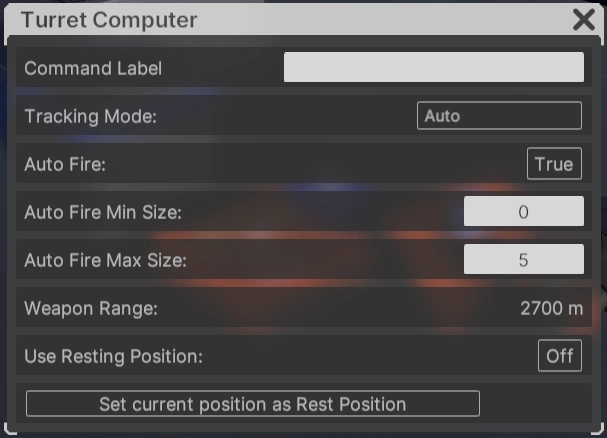
Task: Toggle Use Resting Position Off button
Action: (559, 356)
